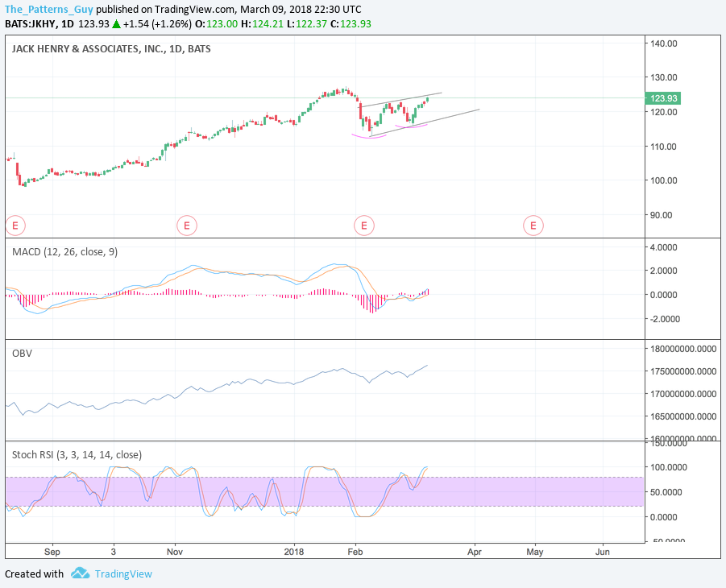Click the TradingView link at bottom

123,574
